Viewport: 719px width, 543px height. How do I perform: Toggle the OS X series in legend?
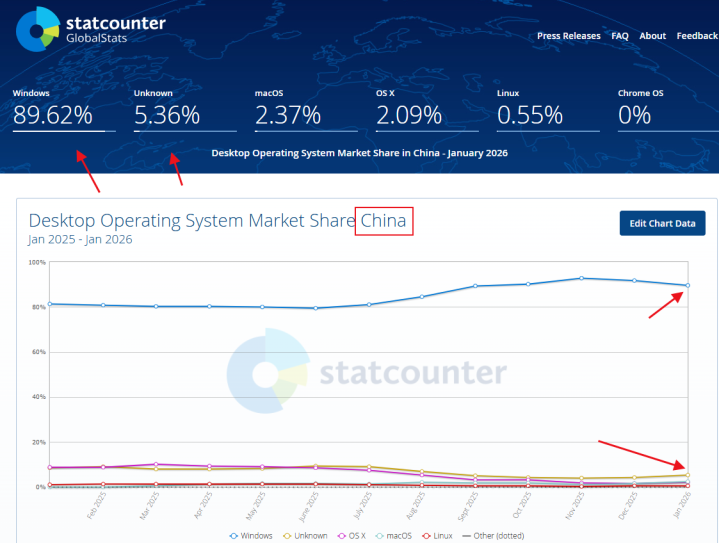point(352,536)
